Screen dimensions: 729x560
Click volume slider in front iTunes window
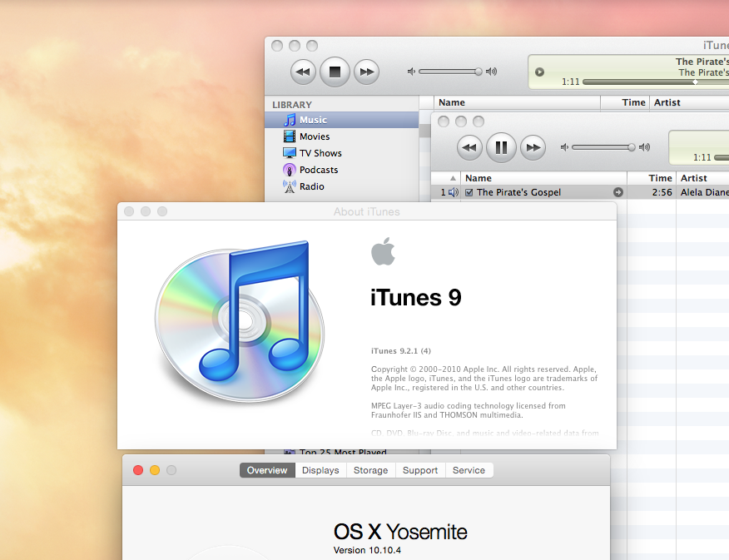(603, 147)
